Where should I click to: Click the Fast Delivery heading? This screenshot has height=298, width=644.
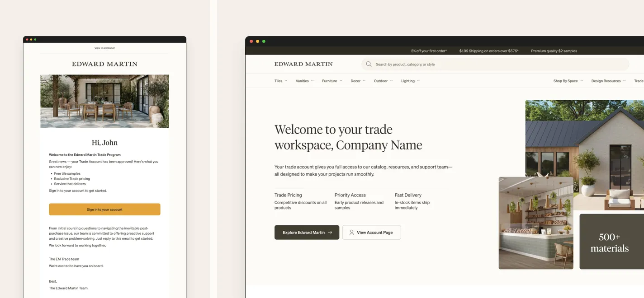pos(408,195)
